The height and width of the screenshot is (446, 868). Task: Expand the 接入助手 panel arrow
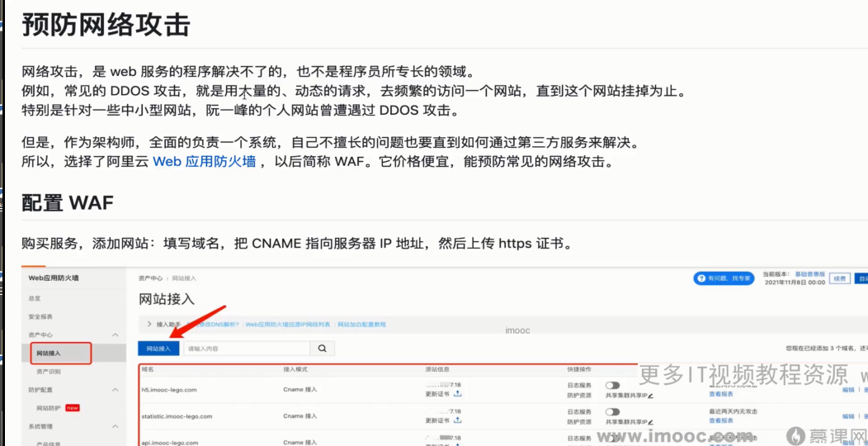[x=149, y=324]
